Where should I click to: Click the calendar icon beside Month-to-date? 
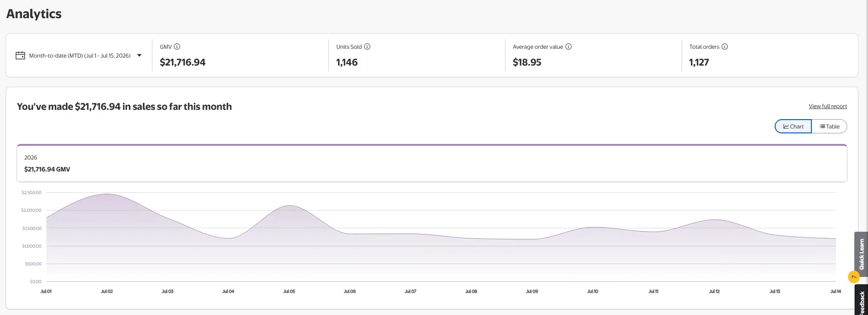(x=20, y=55)
